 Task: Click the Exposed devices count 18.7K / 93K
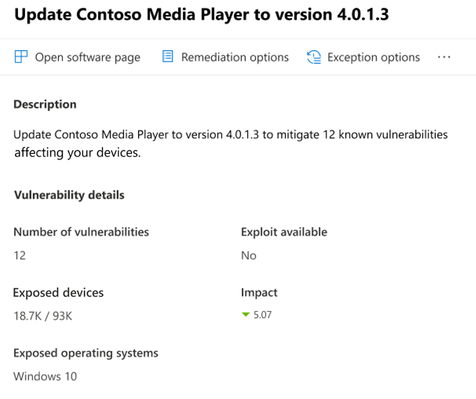pos(43,316)
